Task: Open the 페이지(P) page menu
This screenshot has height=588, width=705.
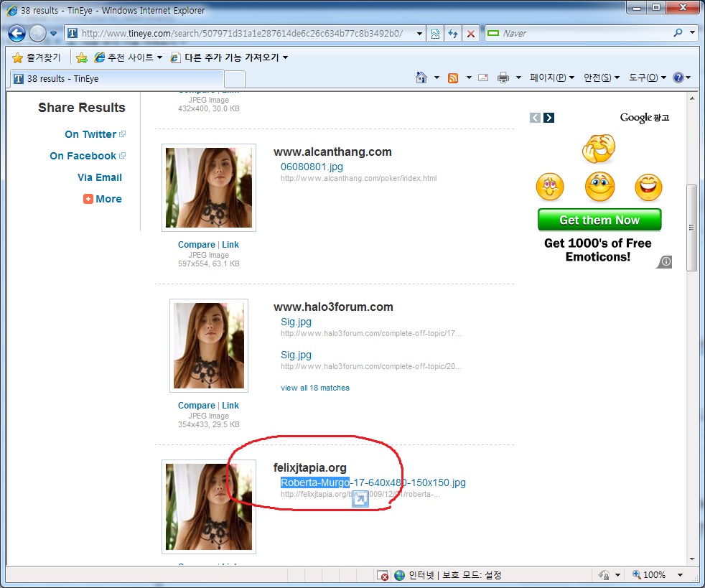Action: (551, 78)
